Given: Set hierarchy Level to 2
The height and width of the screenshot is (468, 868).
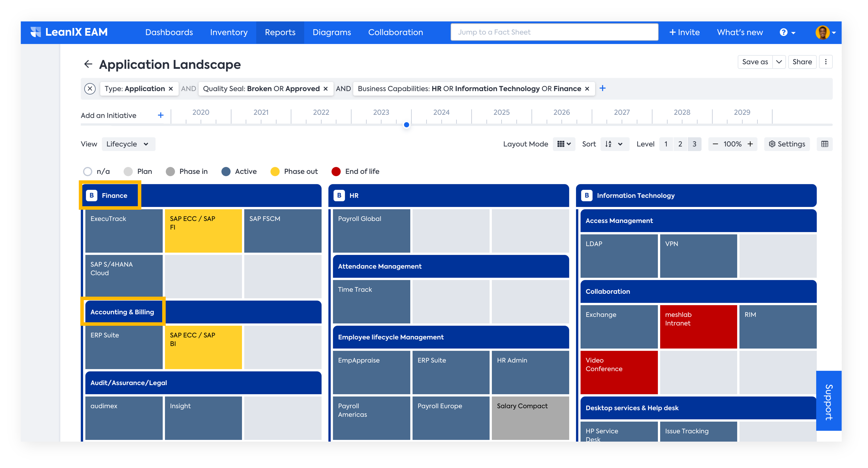Looking at the screenshot, I should tap(680, 144).
